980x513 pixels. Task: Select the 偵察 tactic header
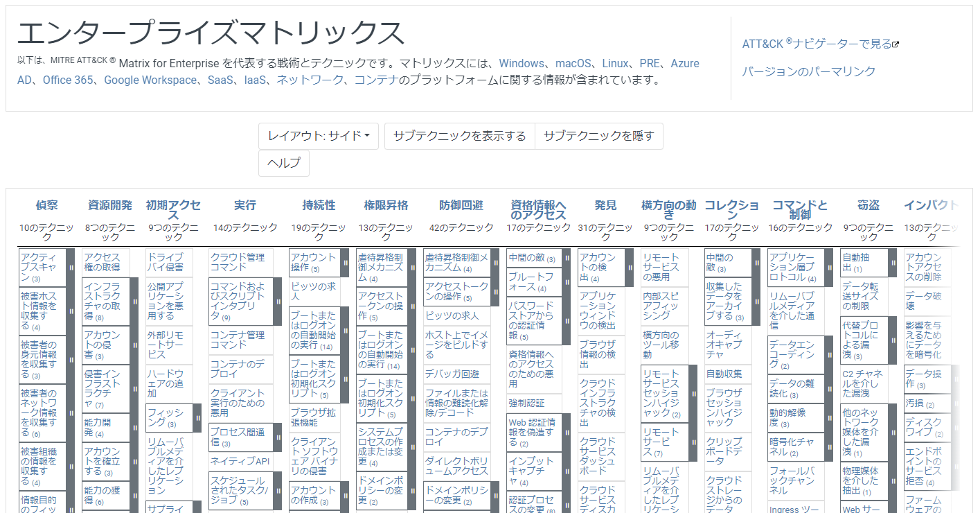[47, 205]
